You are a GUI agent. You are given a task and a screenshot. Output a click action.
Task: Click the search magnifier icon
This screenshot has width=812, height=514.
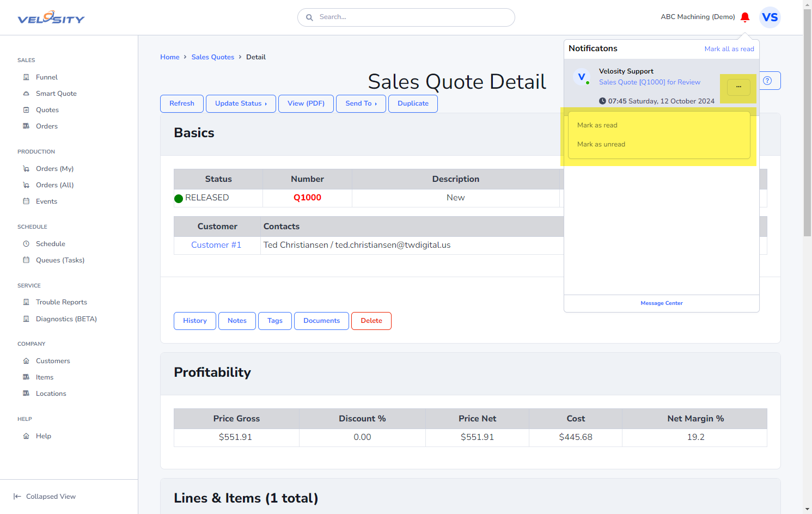(x=309, y=17)
